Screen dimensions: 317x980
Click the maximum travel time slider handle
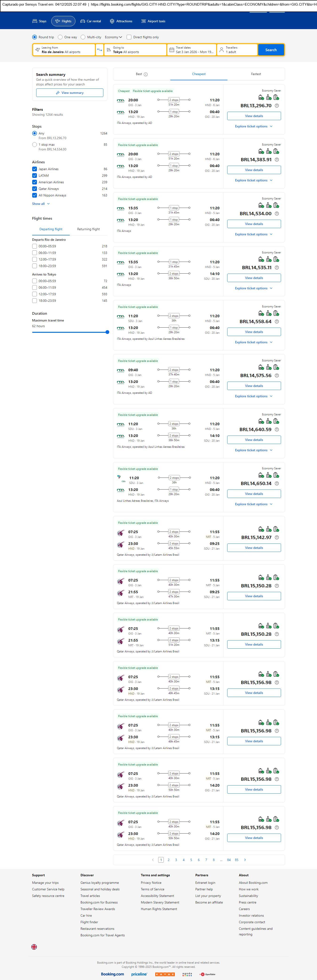point(107,332)
